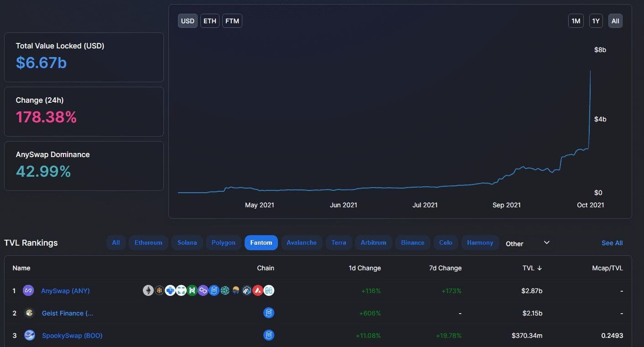Click the Polygon chain icon in AnySwap's chain list

click(203, 290)
